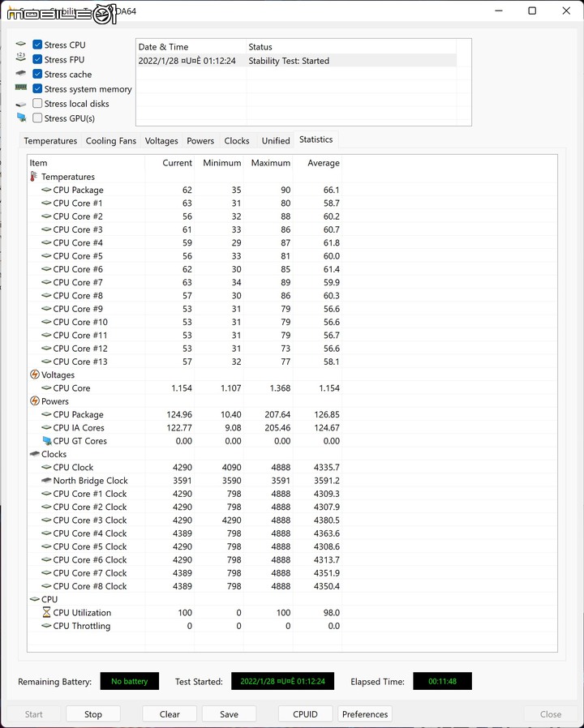
Task: Open the Clocks tab
Action: 237,141
